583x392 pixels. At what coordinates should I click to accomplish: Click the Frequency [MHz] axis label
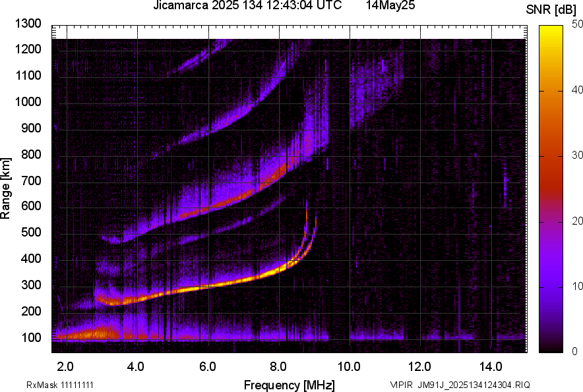(x=290, y=385)
